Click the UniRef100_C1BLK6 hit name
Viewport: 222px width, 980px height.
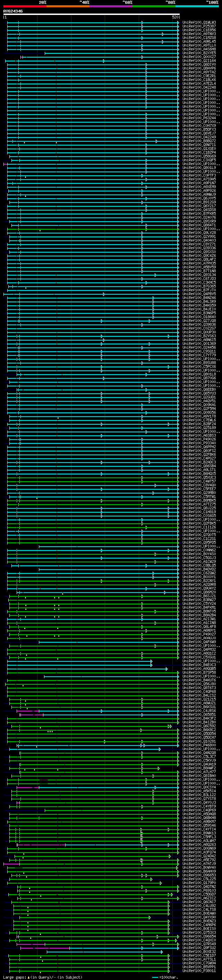pyautogui.click(x=199, y=80)
